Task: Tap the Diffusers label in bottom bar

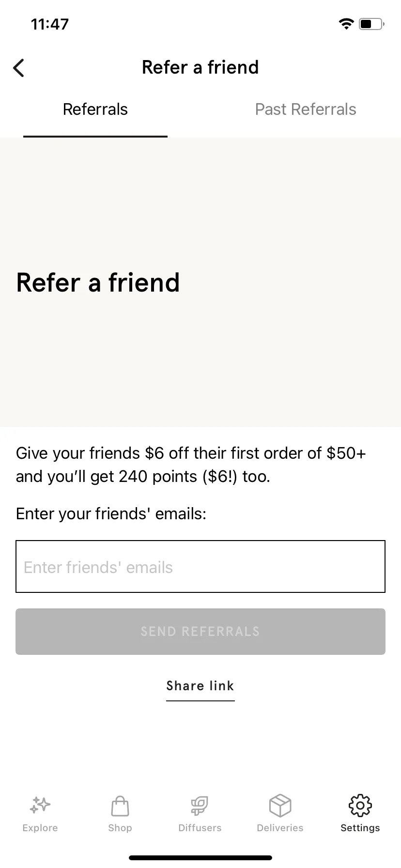Action: 200,828
